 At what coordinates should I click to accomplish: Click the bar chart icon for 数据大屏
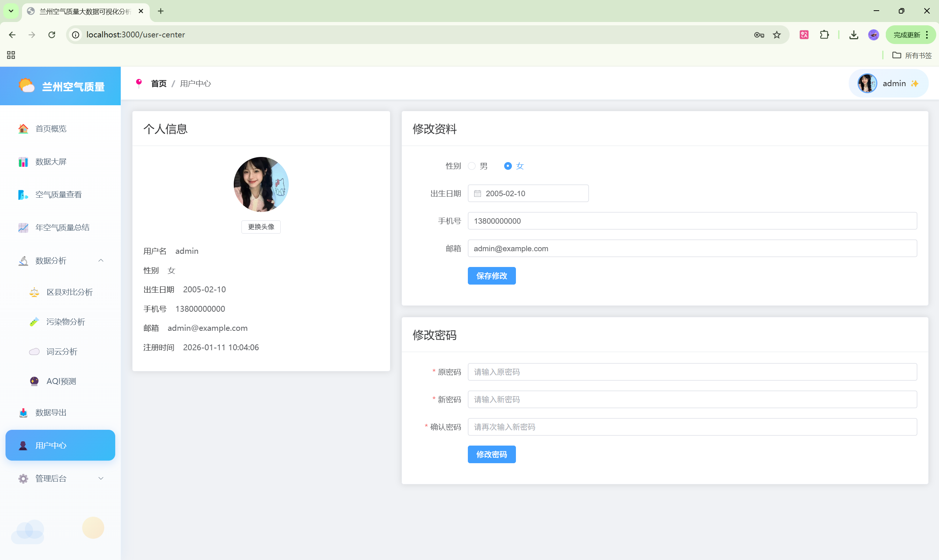point(23,162)
